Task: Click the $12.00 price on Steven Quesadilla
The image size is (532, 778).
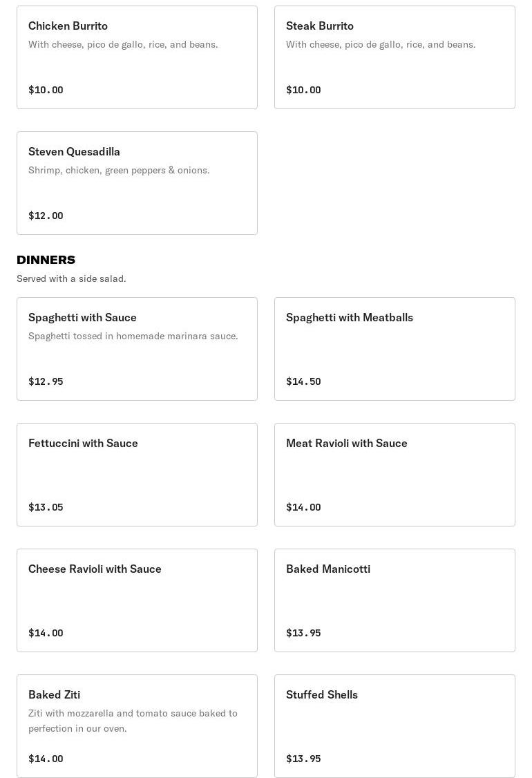Action: pos(46,216)
